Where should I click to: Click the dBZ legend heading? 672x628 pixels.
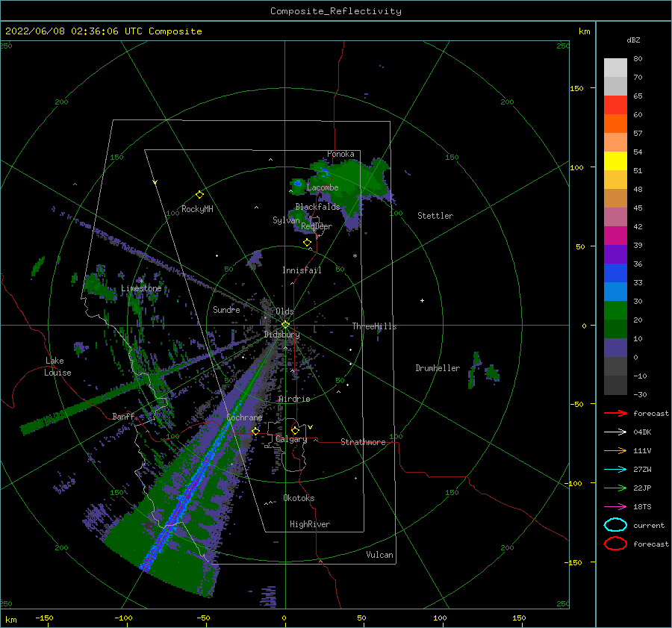[x=633, y=40]
